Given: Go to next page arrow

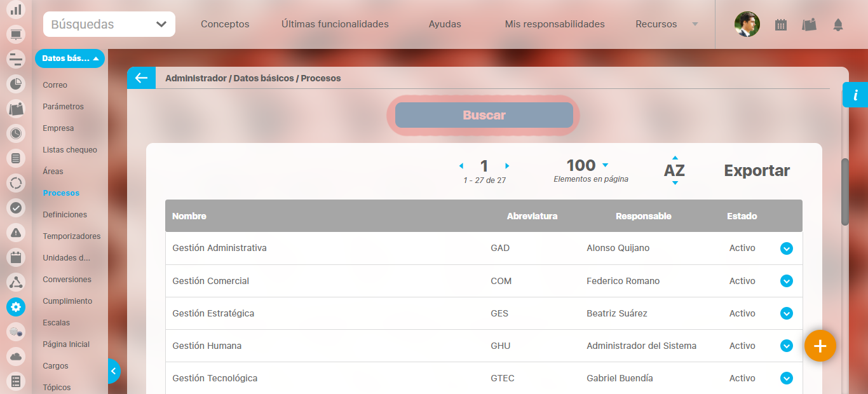Looking at the screenshot, I should 507,166.
